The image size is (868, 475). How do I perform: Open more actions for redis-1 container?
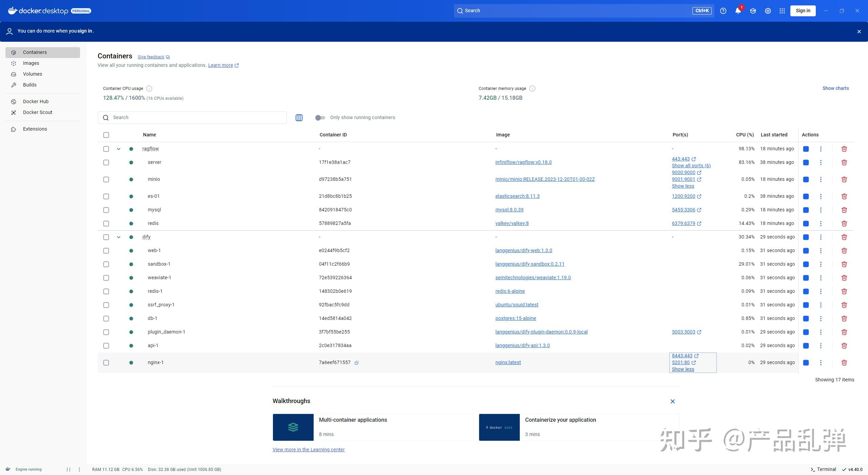tap(821, 291)
